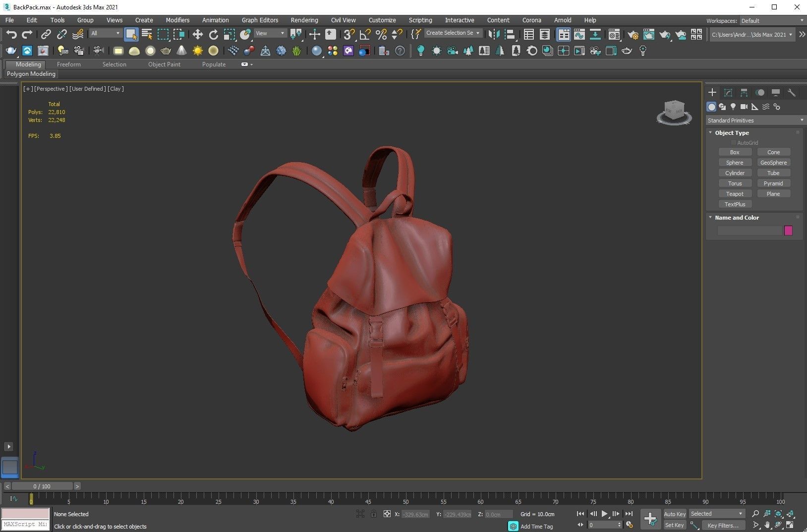This screenshot has width=807, height=532.
Task: Click next arrow on time slider
Action: tap(77, 486)
